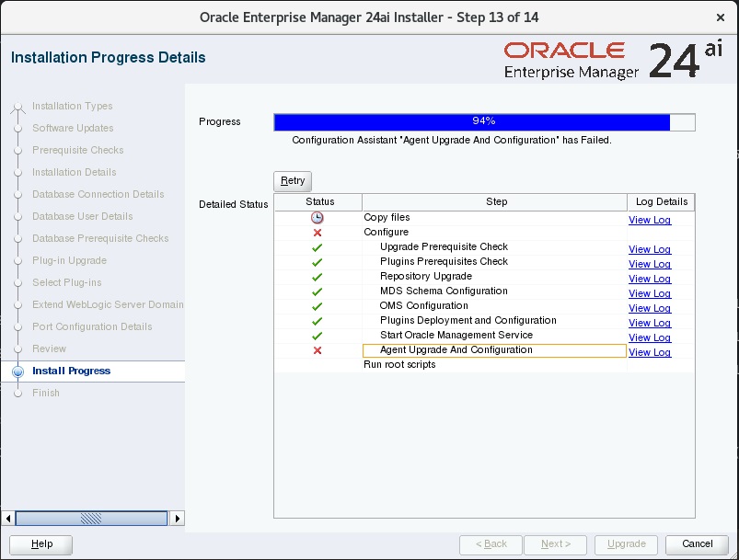Click the Install Progress step bullet icon
The height and width of the screenshot is (560, 739).
click(17, 371)
